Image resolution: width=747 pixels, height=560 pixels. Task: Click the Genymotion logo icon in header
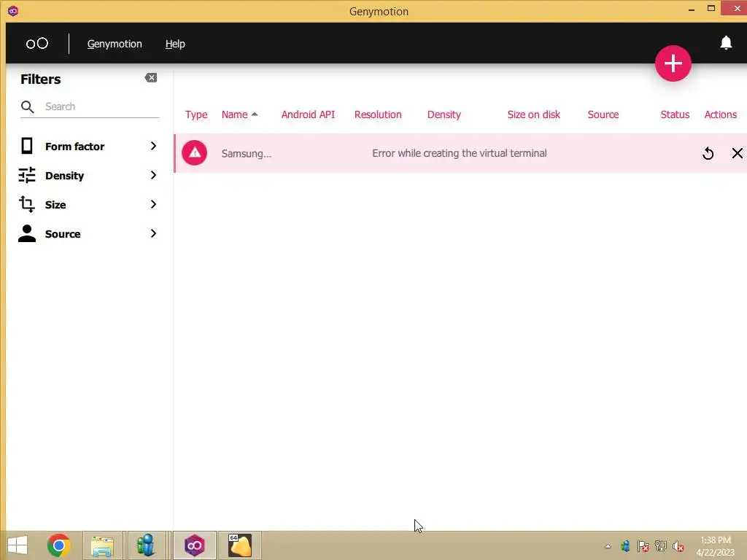36,44
